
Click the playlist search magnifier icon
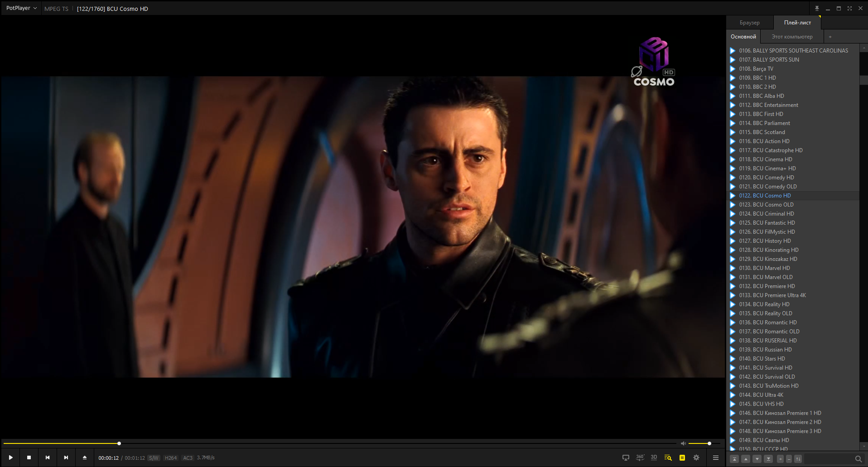[858, 459]
